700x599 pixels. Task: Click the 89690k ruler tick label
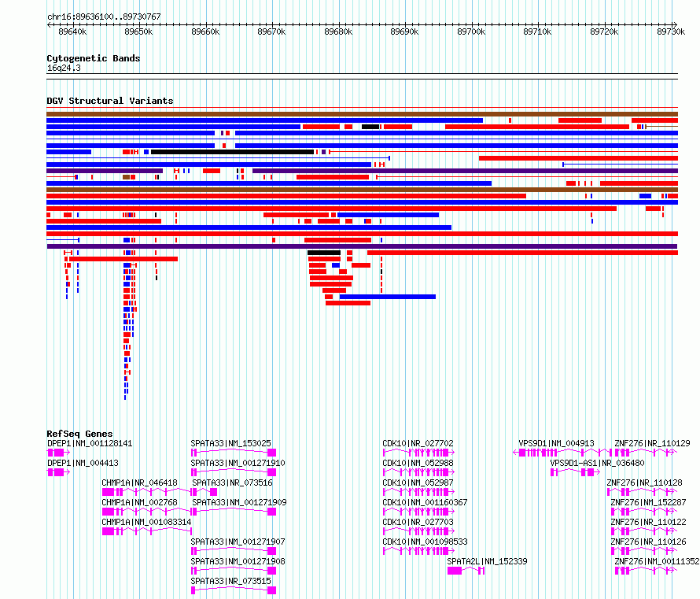[x=404, y=31]
